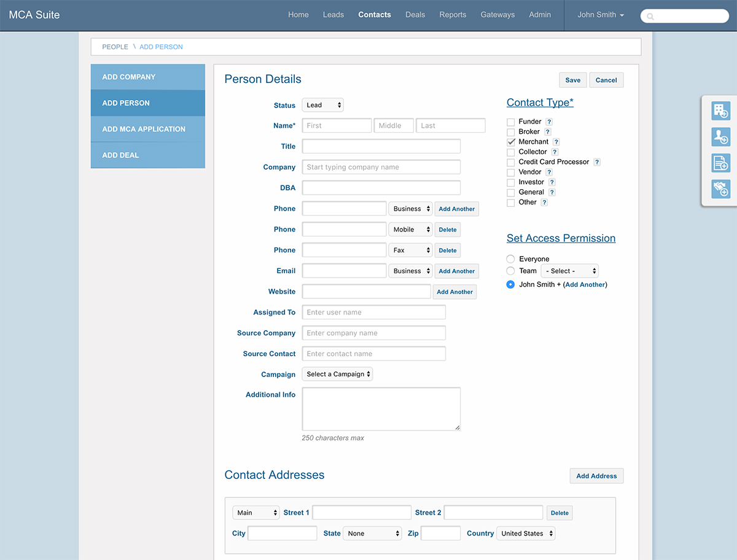Uncheck the Merchant contact type
The height and width of the screenshot is (560, 737).
click(x=511, y=142)
